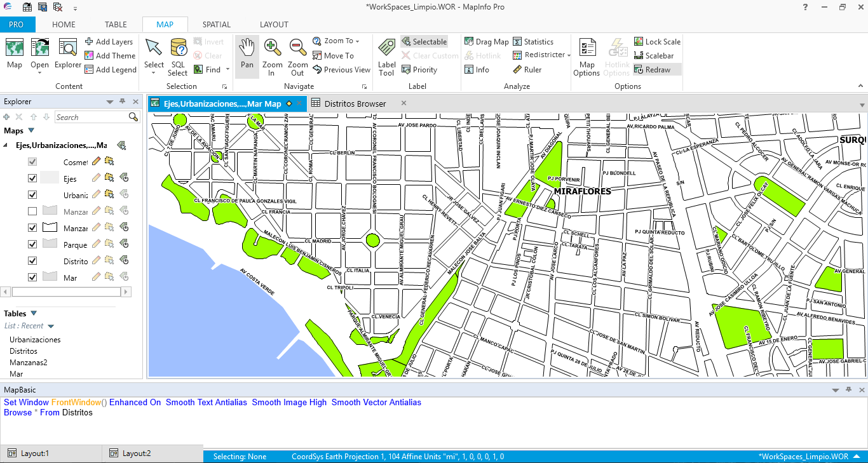Toggle the Selectable option
This screenshot has height=463, width=868.
pyautogui.click(x=424, y=41)
